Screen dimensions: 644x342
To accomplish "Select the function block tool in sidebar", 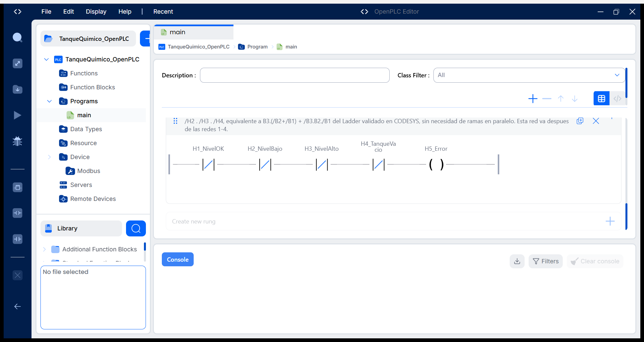I will [18, 187].
